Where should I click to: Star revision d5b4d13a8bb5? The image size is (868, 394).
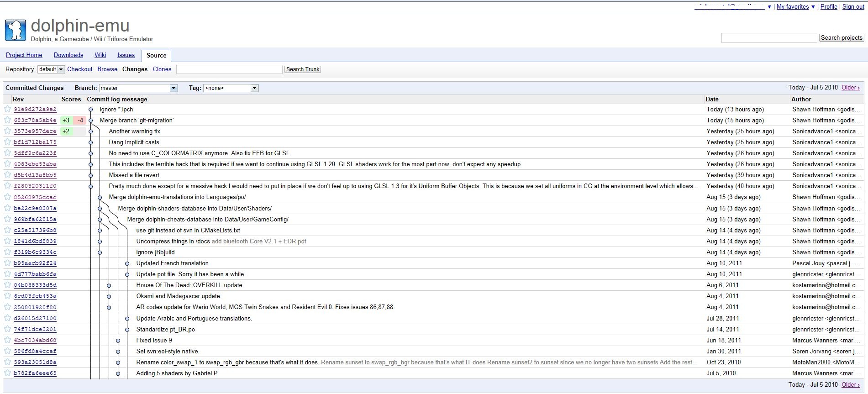pyautogui.click(x=8, y=174)
